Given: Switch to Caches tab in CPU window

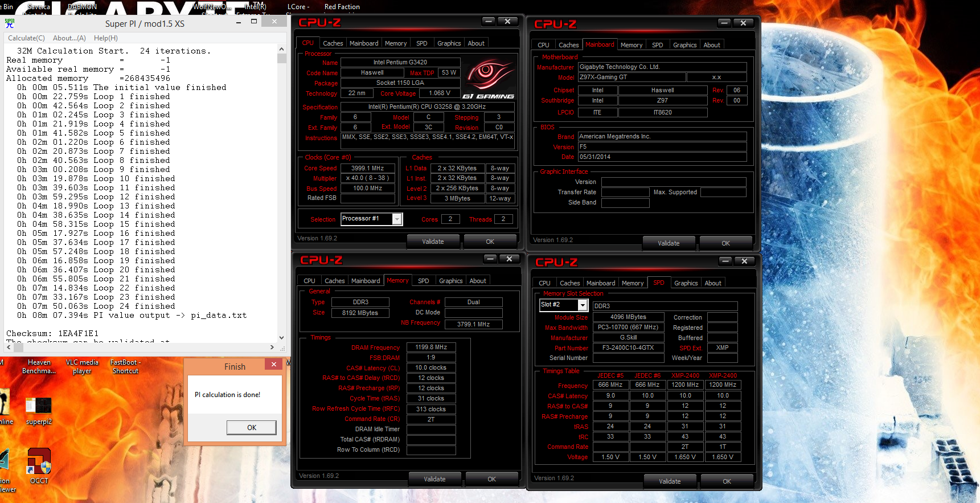Looking at the screenshot, I should click(333, 43).
